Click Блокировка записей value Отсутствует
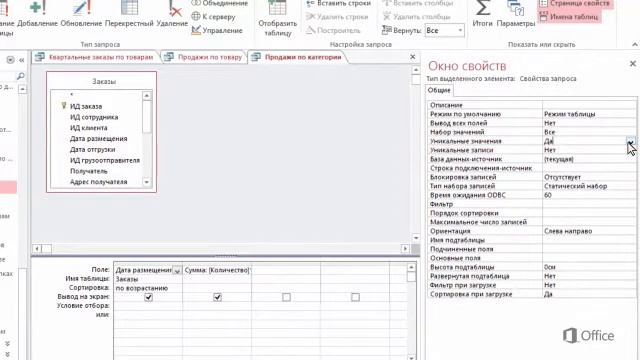 (x=589, y=177)
